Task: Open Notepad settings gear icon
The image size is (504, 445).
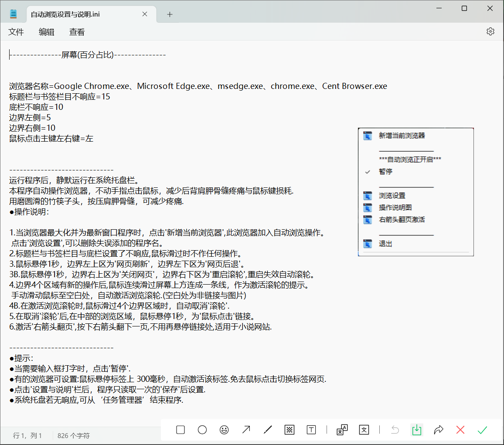Action: tap(490, 31)
